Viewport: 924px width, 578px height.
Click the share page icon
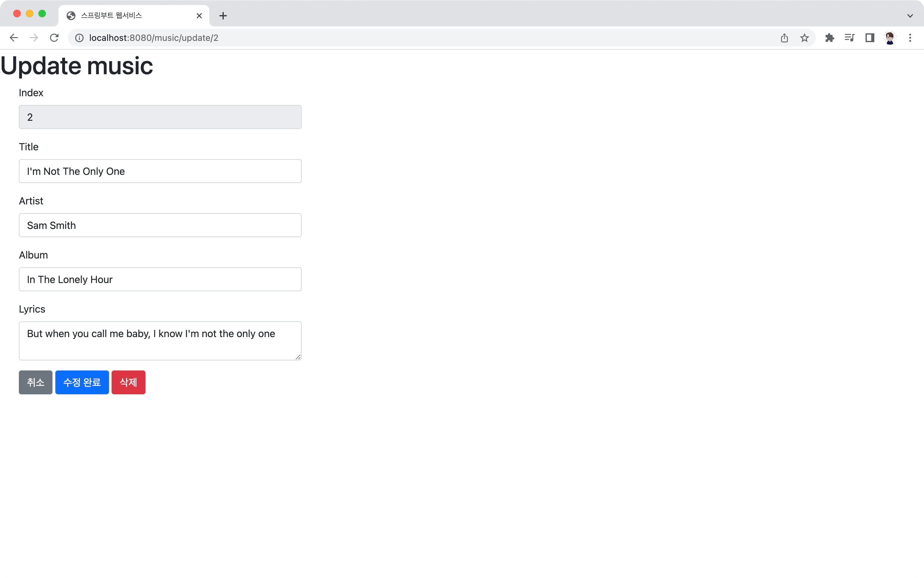pos(784,38)
